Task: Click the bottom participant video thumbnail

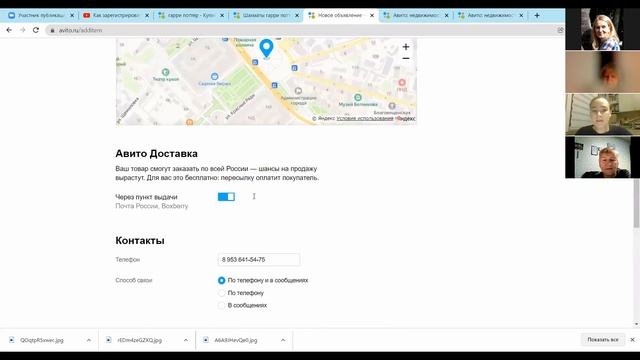Action: pyautogui.click(x=602, y=157)
